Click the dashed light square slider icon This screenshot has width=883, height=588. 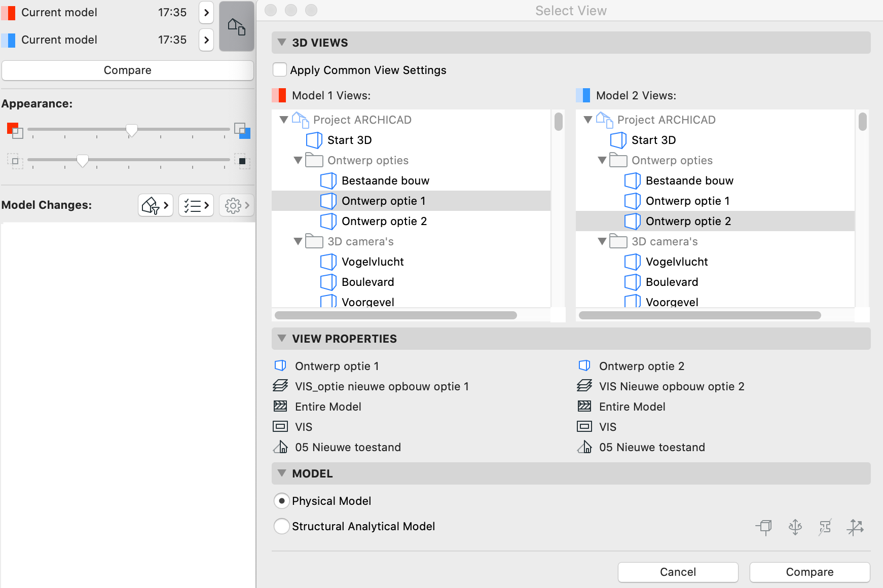(x=15, y=161)
